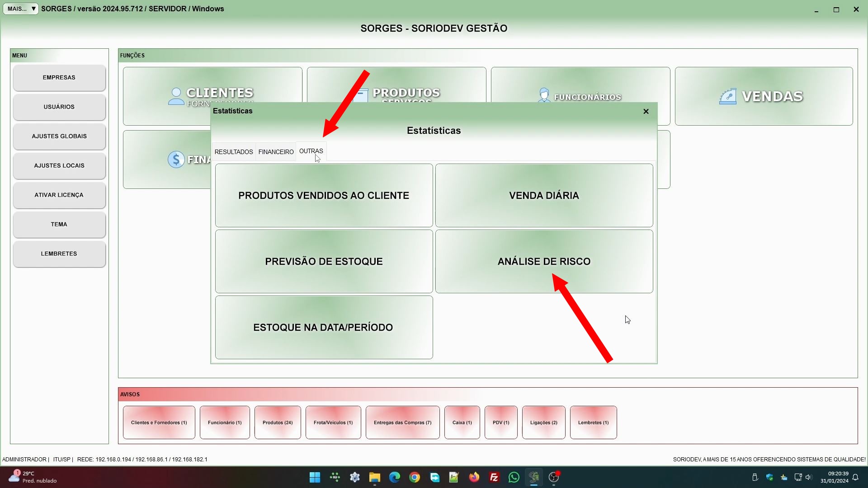Click the SORGES app taskbar icon
The width and height of the screenshot is (868, 488).
coord(533,477)
